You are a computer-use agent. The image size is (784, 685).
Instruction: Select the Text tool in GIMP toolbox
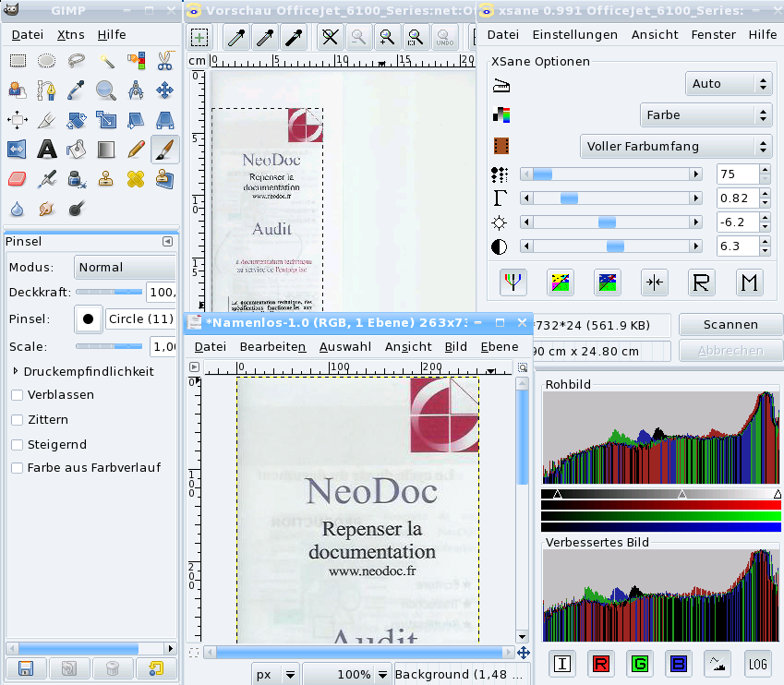click(x=47, y=149)
